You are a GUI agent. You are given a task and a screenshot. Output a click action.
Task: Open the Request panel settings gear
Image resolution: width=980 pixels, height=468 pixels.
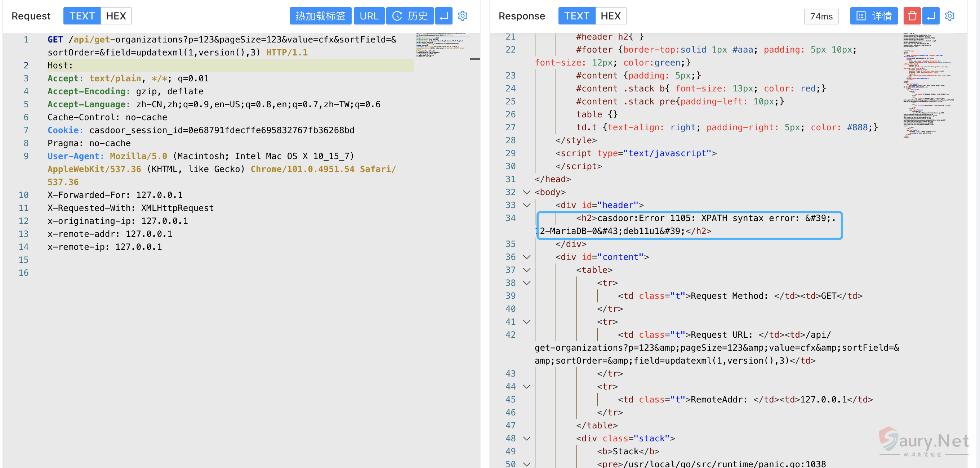point(462,16)
